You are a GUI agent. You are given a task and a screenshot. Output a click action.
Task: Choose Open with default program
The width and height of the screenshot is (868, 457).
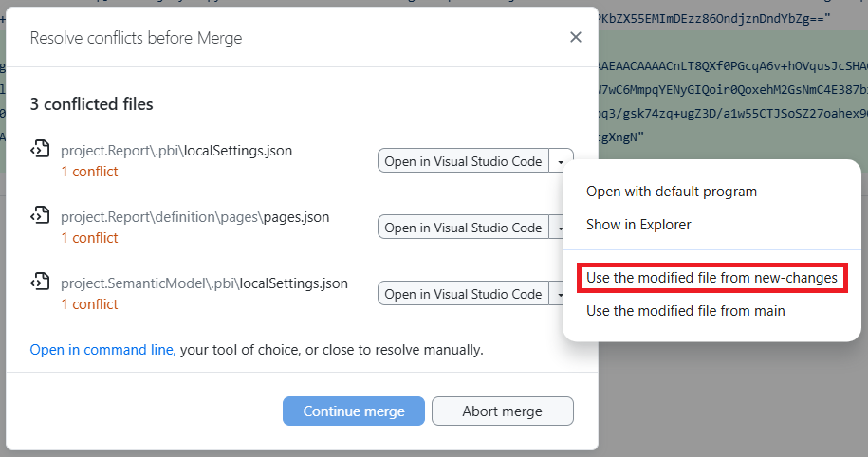[x=671, y=192]
